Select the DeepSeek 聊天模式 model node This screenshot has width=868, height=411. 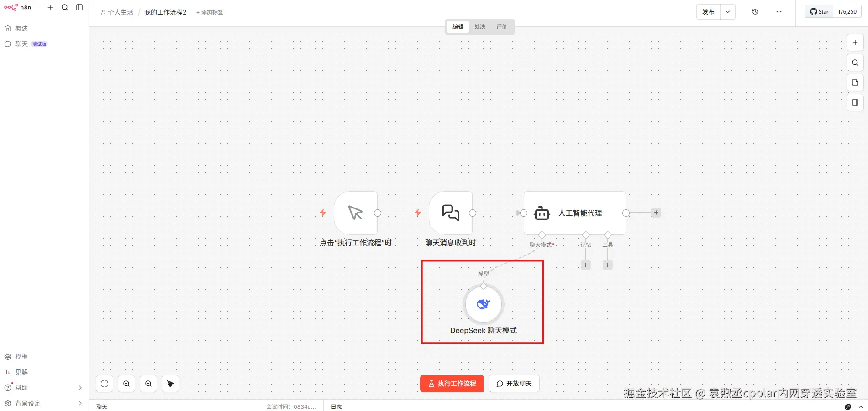point(484,304)
